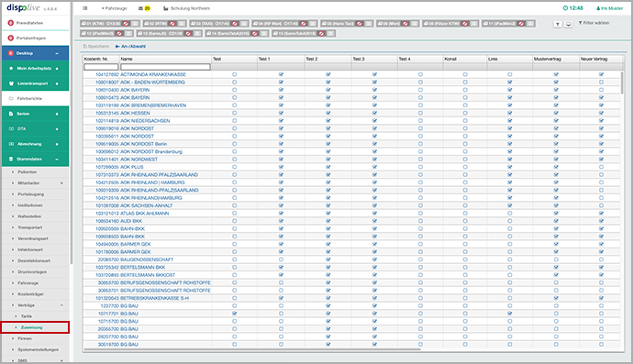Click the red blocked icon on vehicle 14 (SamsTabA2016)
633x364 pixels.
pos(254,34)
